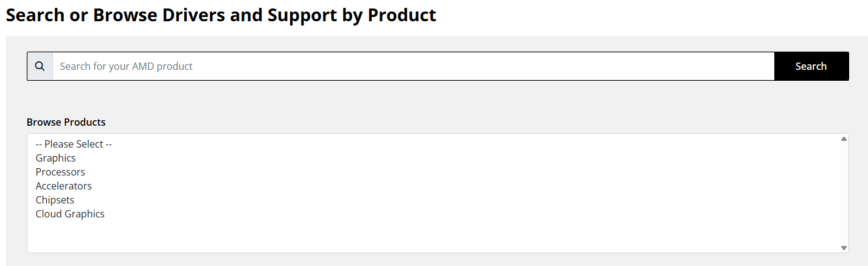This screenshot has height=266, width=868.
Task: Click the 'Browse Products' label
Action: (66, 122)
